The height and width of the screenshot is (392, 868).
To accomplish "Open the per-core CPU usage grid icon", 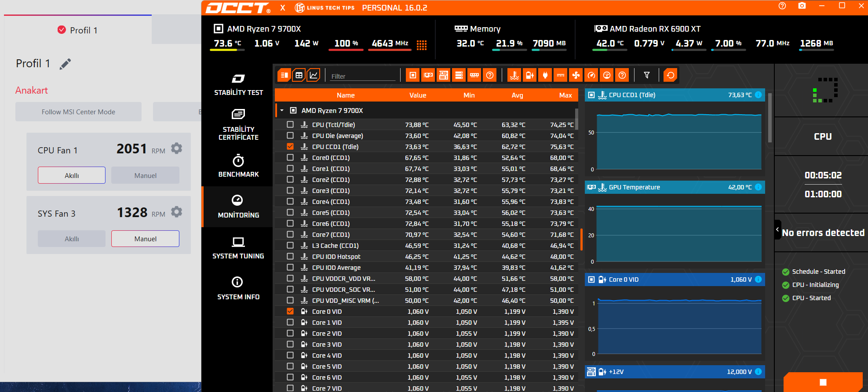I will 422,45.
